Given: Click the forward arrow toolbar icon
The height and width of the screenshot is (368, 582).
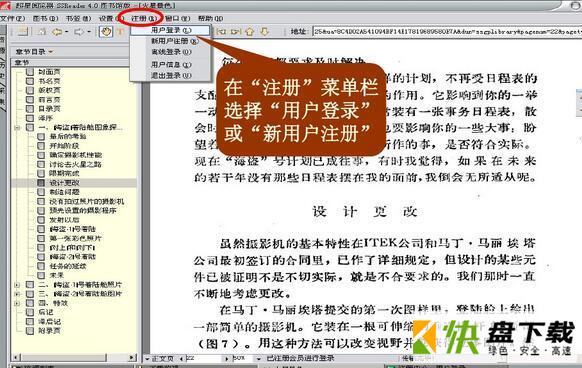Looking at the screenshot, I should point(79,32).
